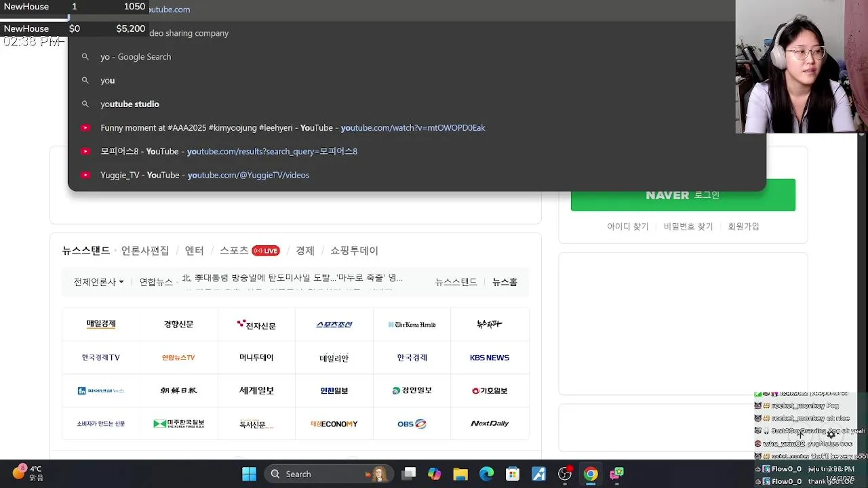Open Windows Start menu
This screenshot has height=488, width=868.
click(249, 474)
